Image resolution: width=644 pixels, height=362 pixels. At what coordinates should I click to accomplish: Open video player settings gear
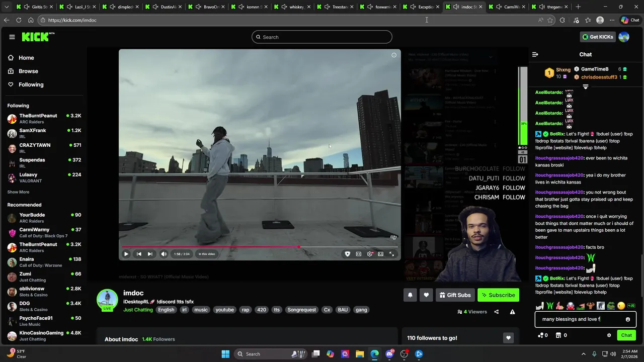click(x=369, y=254)
